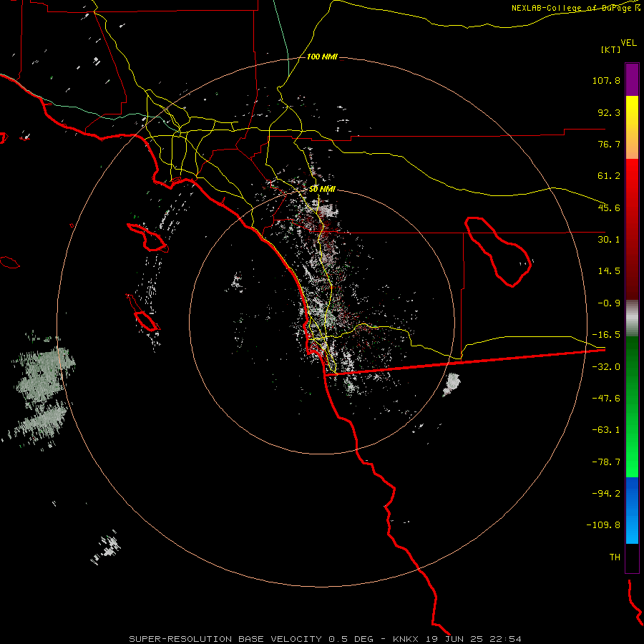Click the 50 NMI range ring label
Screen dimensions: 644x644
[x=322, y=190]
